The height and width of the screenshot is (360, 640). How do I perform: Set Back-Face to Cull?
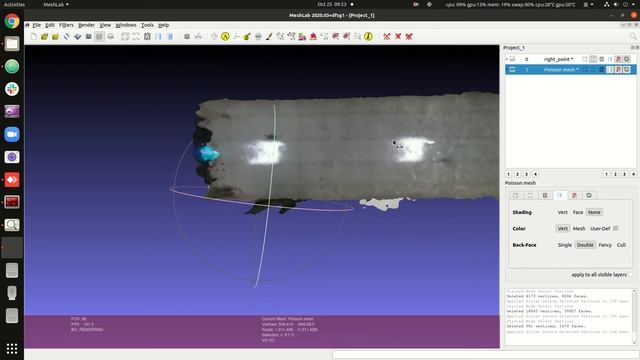click(x=621, y=245)
